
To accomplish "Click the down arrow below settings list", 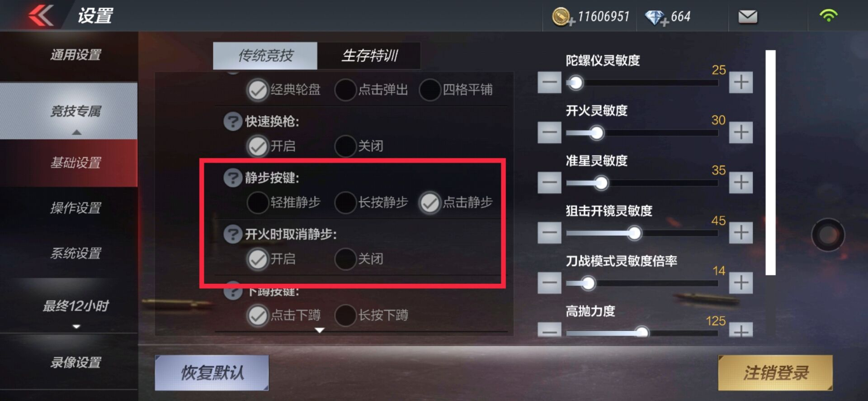I will click(x=320, y=330).
